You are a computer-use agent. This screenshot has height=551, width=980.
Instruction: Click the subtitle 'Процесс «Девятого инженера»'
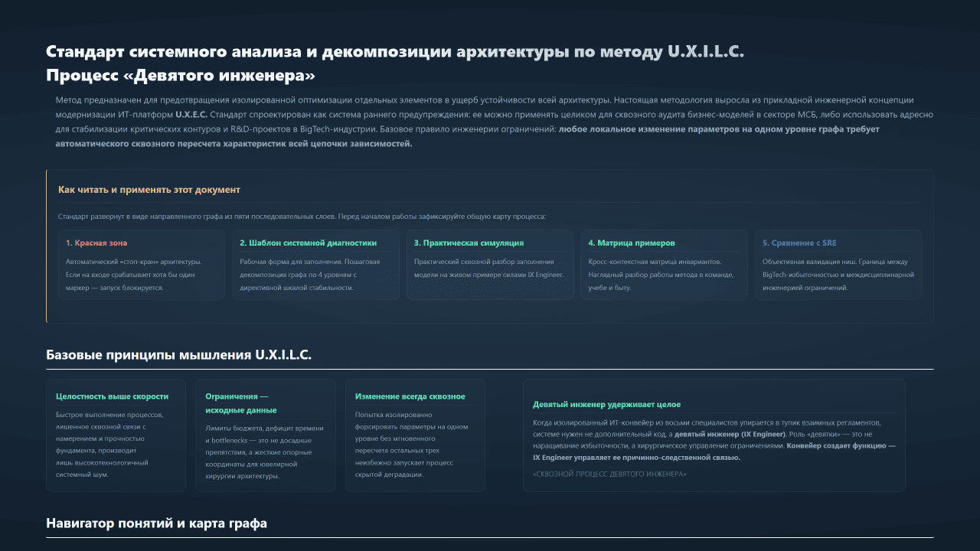(x=181, y=76)
